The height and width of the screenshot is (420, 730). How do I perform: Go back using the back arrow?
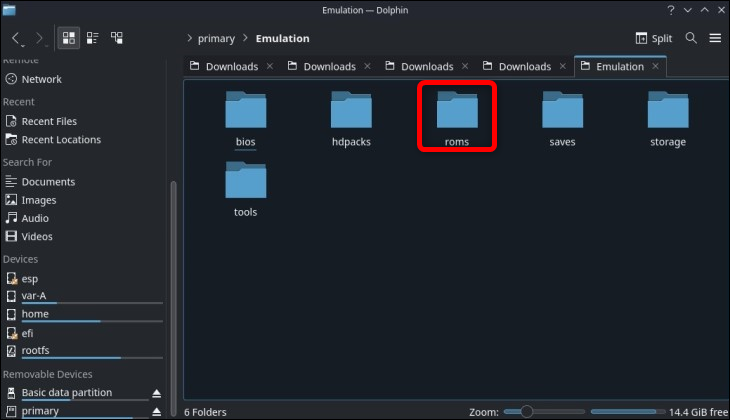[17, 39]
